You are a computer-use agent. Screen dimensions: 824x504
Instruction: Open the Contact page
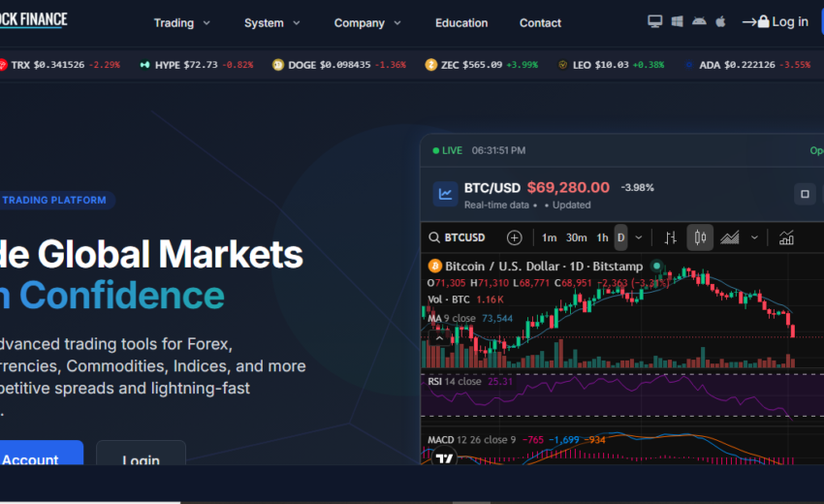(x=540, y=23)
